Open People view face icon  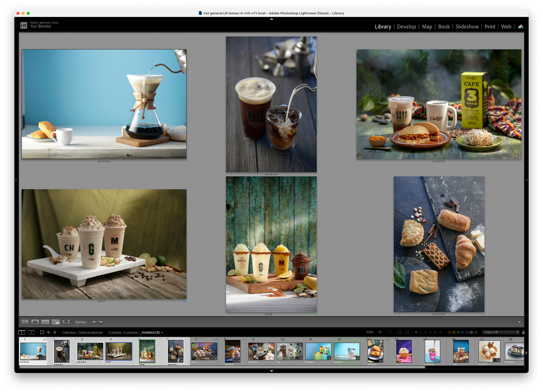[66, 322]
